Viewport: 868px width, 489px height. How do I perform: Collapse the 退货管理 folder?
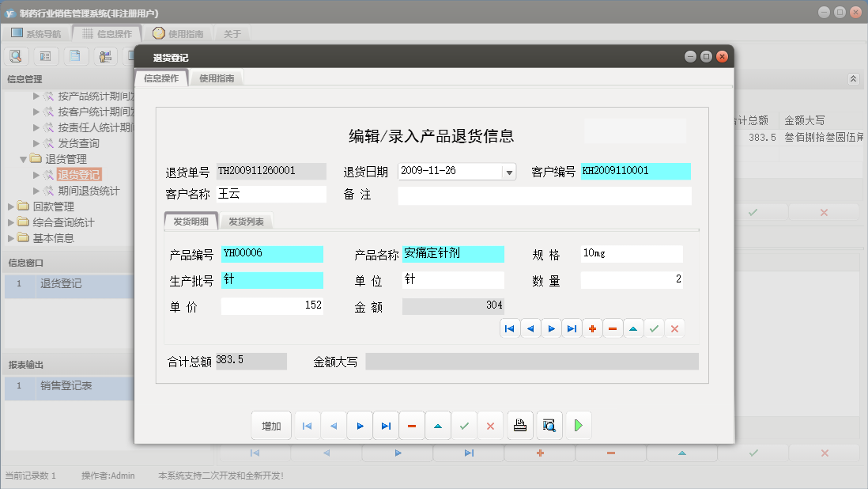click(x=23, y=158)
